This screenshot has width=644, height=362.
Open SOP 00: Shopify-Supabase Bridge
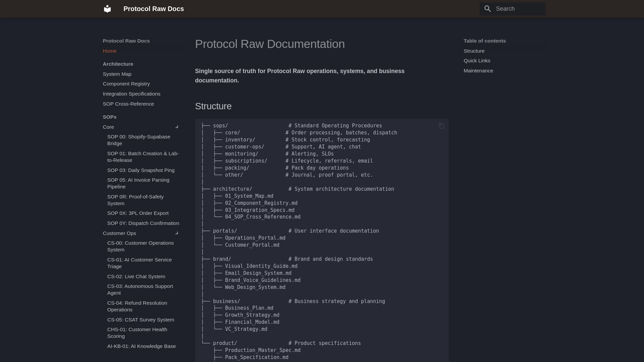click(139, 140)
